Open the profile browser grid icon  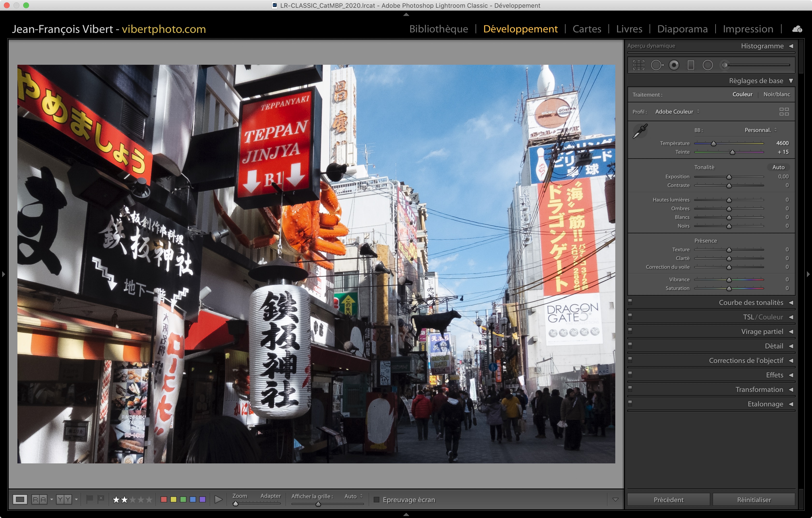pyautogui.click(x=784, y=112)
